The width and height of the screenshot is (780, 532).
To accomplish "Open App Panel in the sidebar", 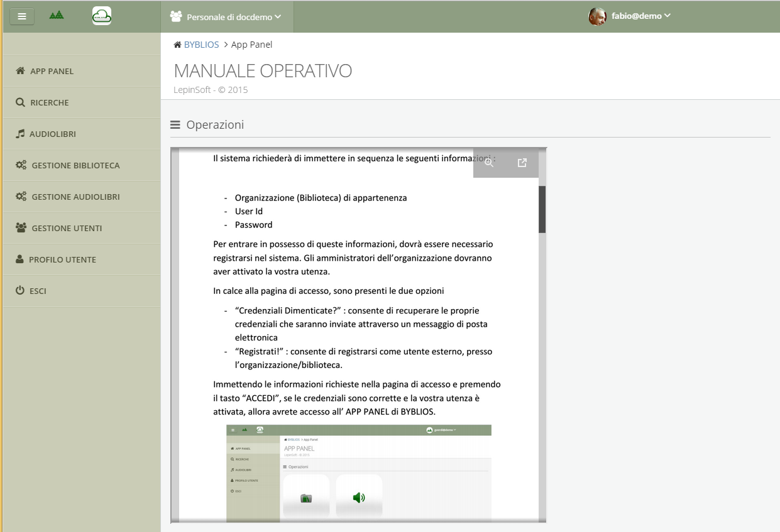I will [x=82, y=71].
